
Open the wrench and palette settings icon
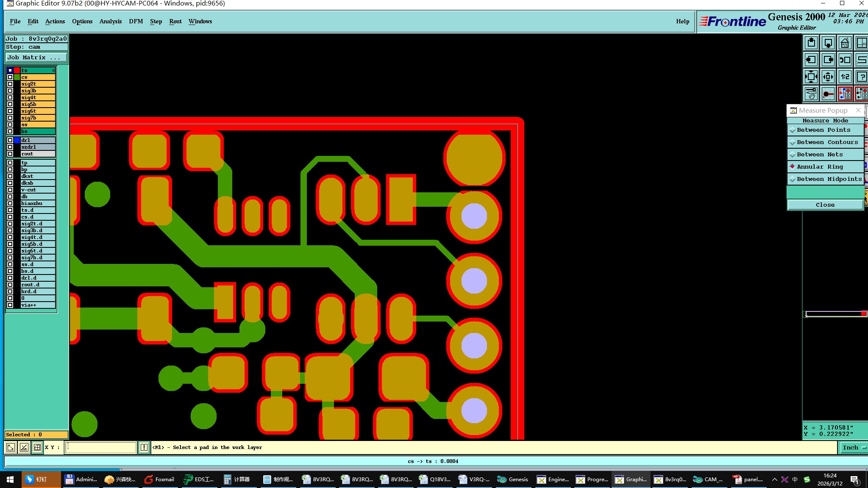coord(811,94)
